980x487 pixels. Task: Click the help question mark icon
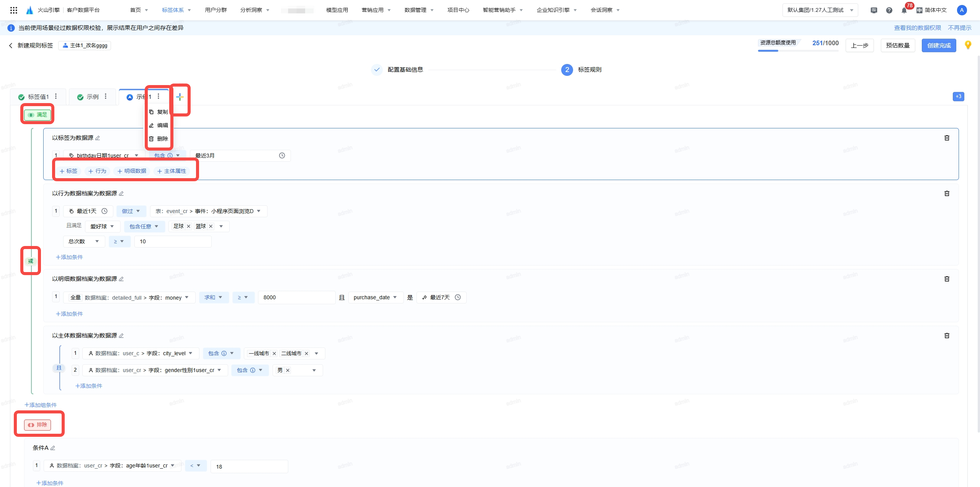tap(889, 10)
